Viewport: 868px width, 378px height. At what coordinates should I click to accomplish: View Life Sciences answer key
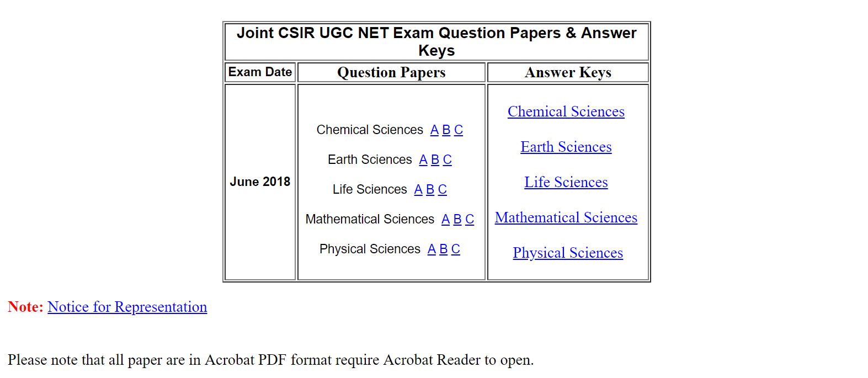click(566, 182)
